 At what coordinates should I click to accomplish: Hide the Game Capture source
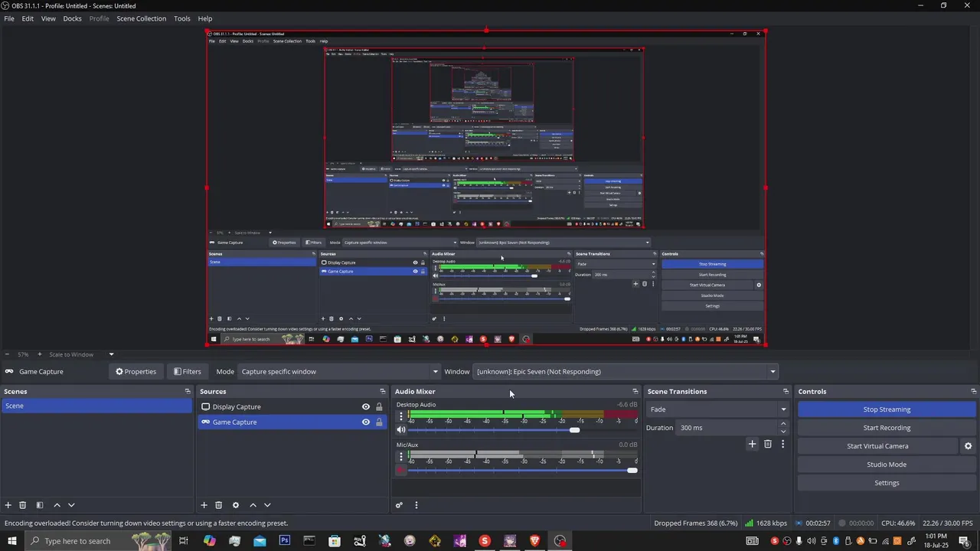tap(366, 422)
